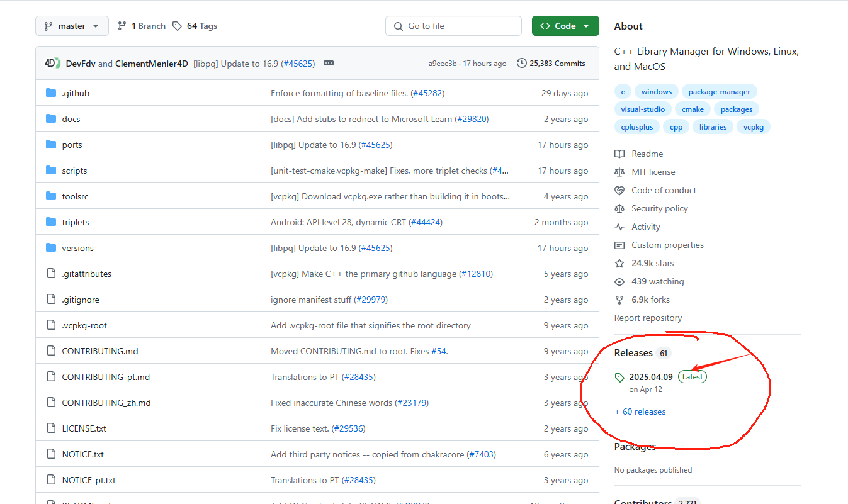
Task: Click the Releases heading link
Action: [633, 353]
